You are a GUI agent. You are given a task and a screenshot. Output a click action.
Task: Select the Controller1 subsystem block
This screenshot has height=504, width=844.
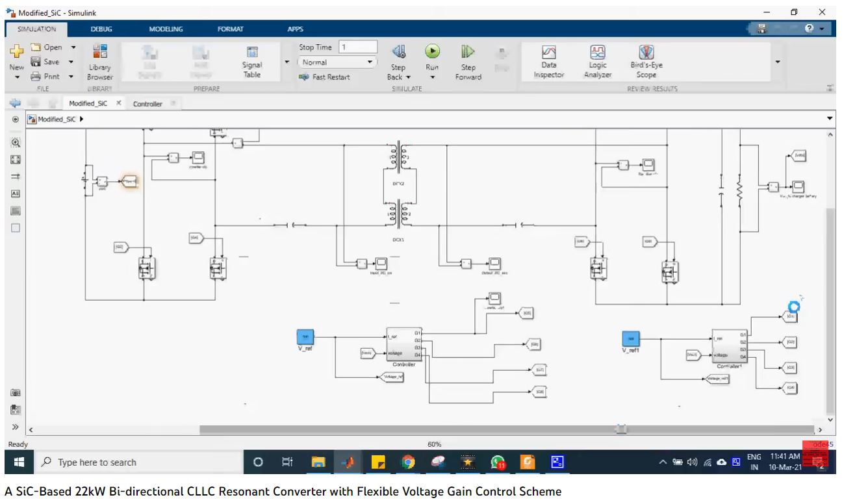[730, 346]
